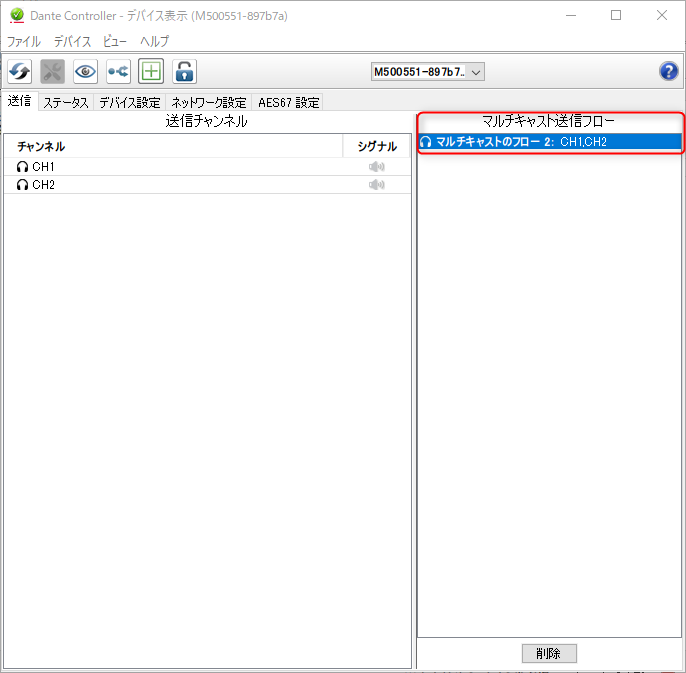
Task: Select the CH2 channel row text
Action: coord(43,185)
